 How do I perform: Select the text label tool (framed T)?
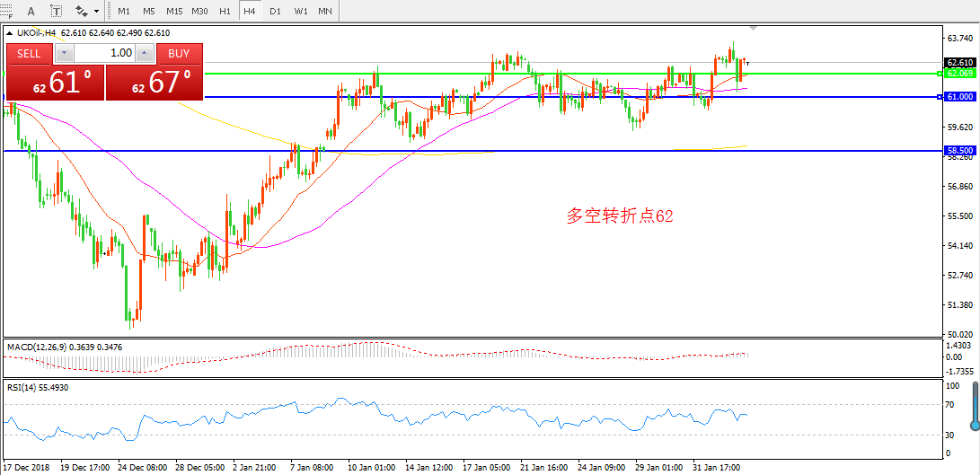[x=57, y=11]
